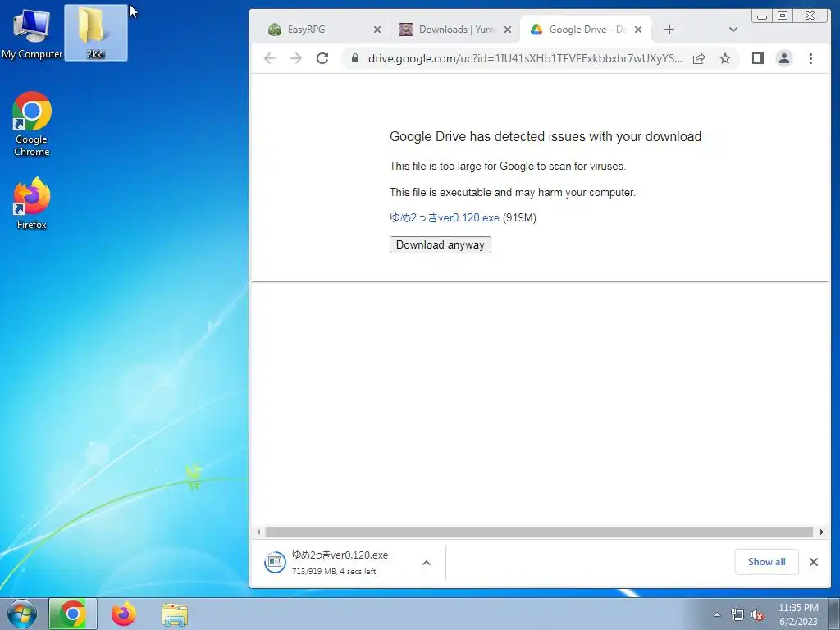View site information via the lock icon
The width and height of the screenshot is (840, 630).
click(354, 58)
